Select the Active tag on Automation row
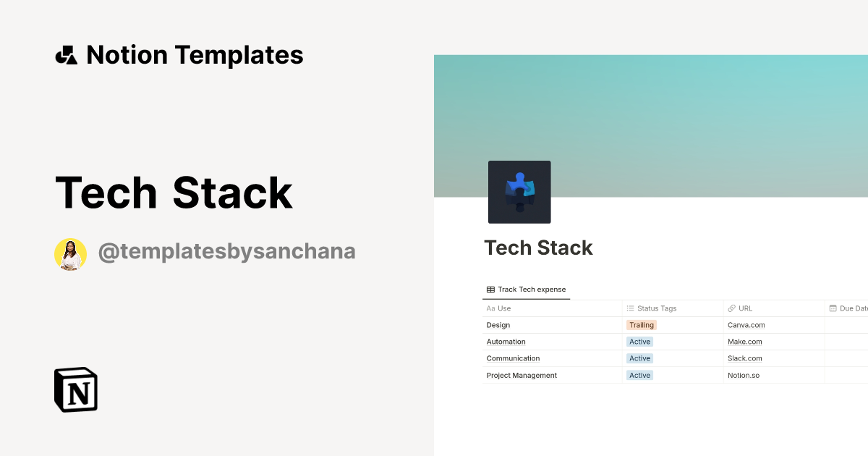 [639, 341]
